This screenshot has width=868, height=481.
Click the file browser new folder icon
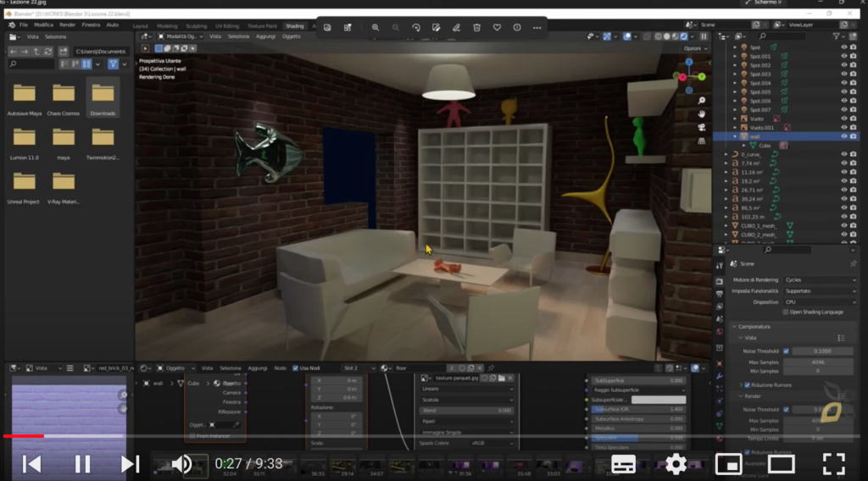pos(63,52)
